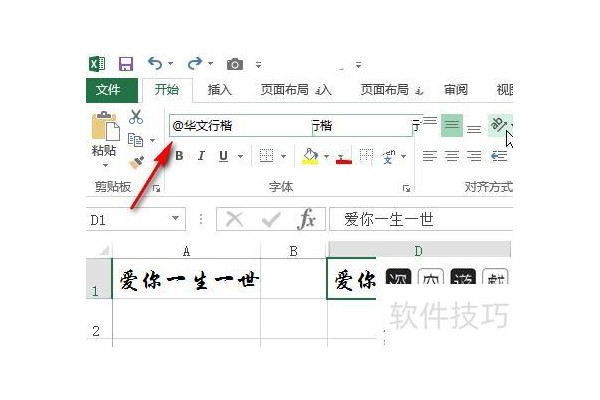Open the Name Box dropdown arrow

point(176,219)
